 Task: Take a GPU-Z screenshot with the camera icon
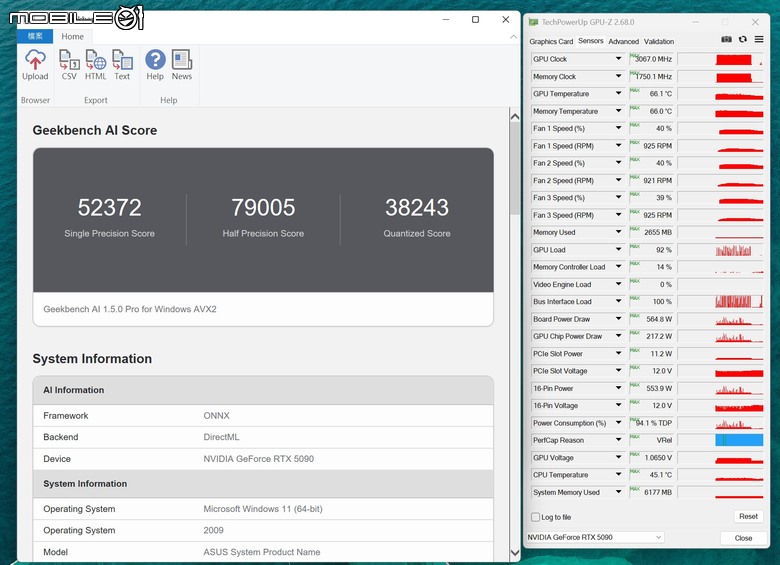726,39
